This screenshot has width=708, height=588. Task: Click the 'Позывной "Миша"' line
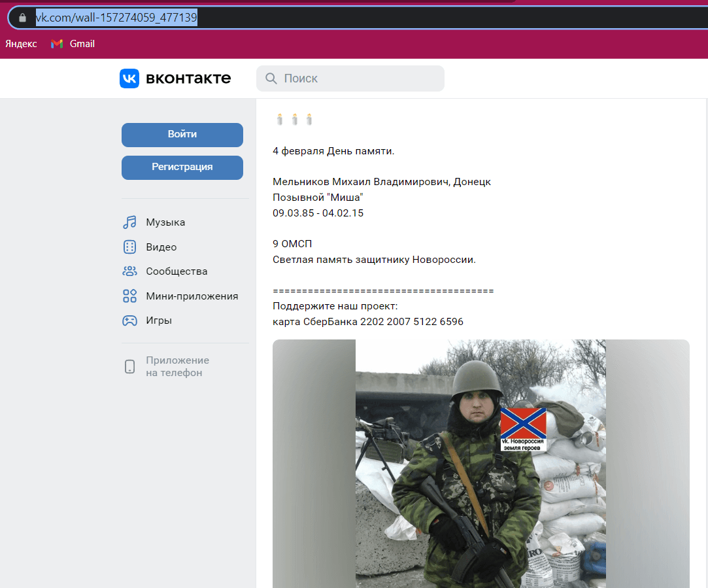(318, 198)
